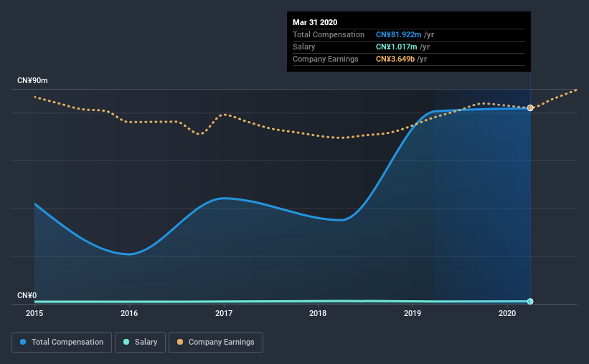Click the 2015 x-axis label
Viewport: 589px width, 364px height.
pos(34,313)
